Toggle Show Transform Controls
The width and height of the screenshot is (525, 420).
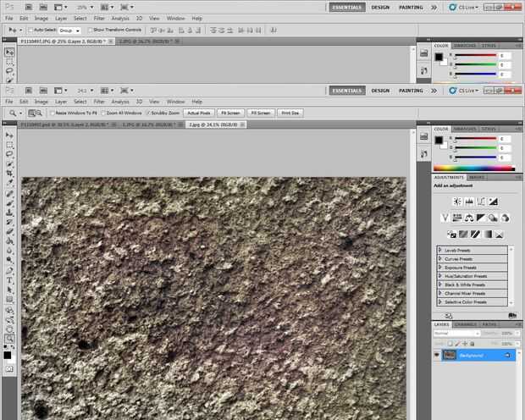pyautogui.click(x=89, y=30)
